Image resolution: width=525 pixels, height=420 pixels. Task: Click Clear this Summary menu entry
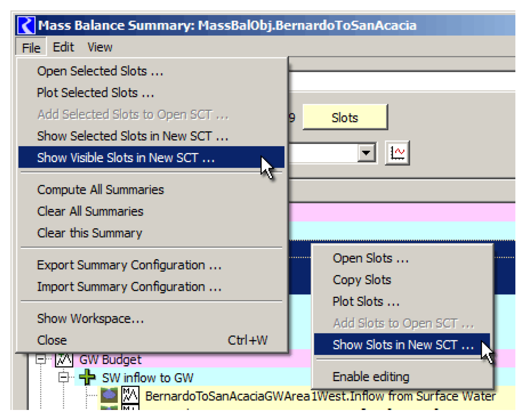pos(90,233)
